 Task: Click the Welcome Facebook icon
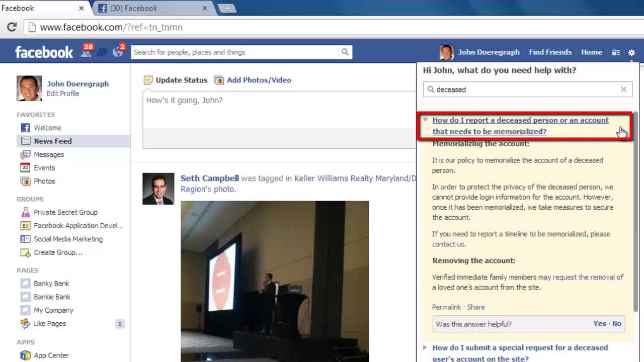pos(25,128)
